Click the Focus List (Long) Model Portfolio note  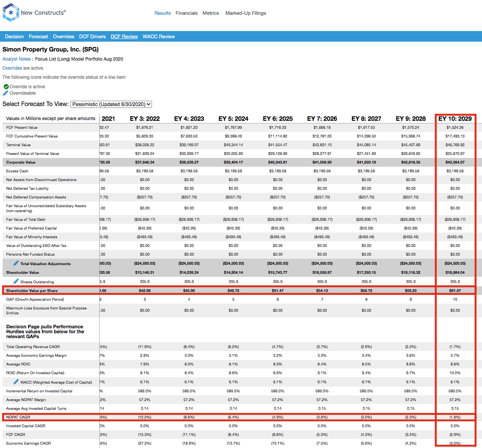point(79,59)
